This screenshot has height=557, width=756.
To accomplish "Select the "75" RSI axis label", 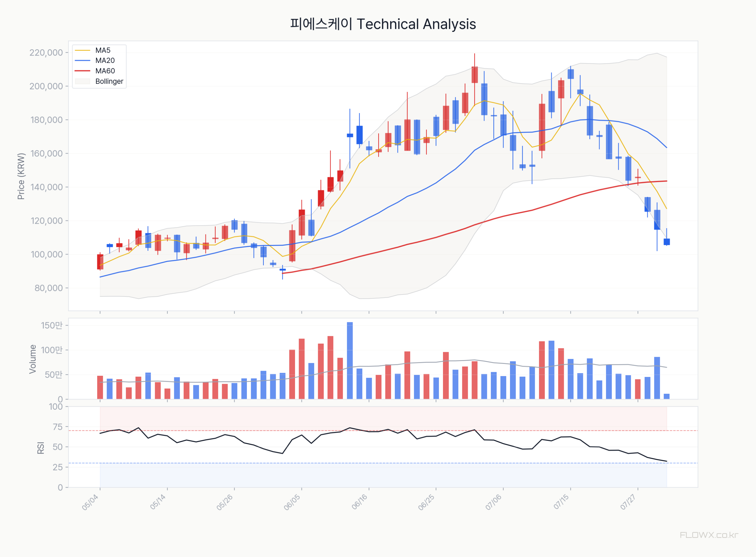I will tap(58, 427).
